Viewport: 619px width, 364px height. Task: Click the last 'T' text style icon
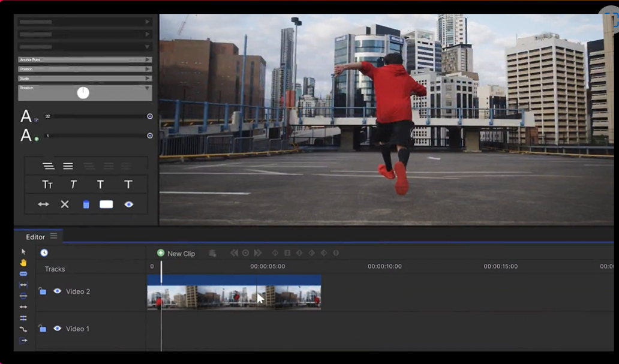click(128, 184)
